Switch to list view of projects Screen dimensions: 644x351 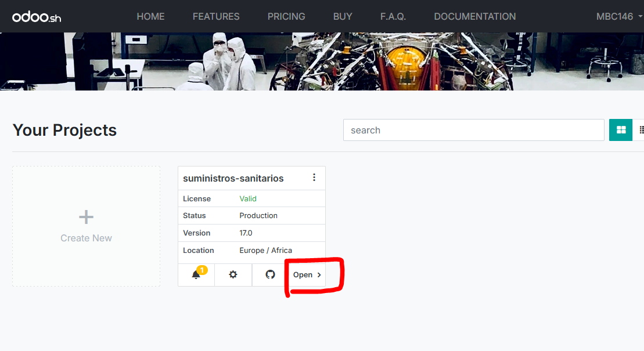pyautogui.click(x=641, y=130)
